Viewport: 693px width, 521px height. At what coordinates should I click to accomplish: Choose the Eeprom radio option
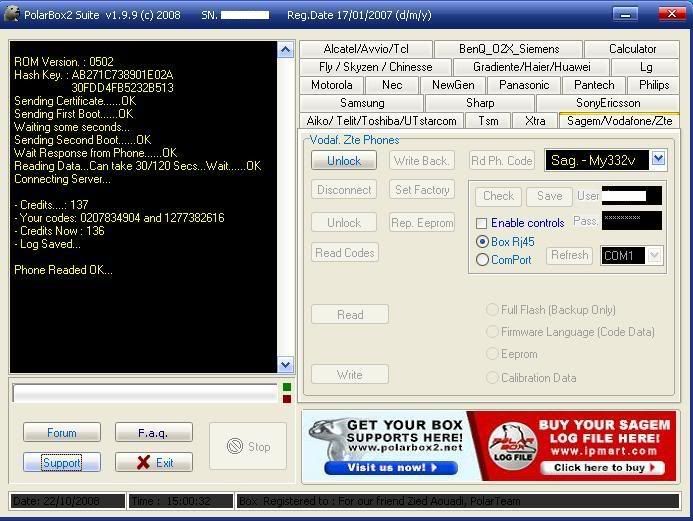[492, 354]
